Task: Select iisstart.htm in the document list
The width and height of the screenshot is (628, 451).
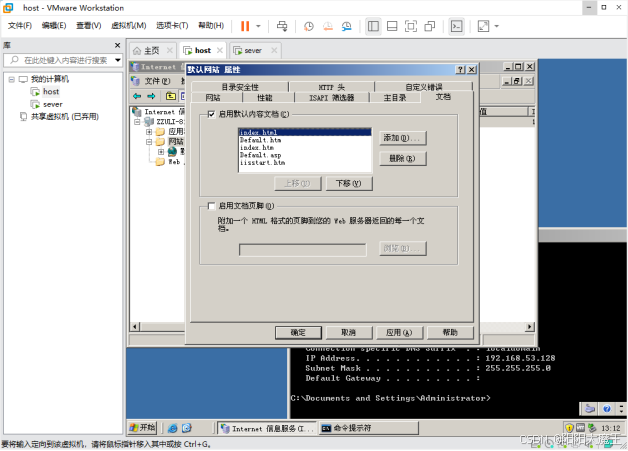Action: (305, 163)
